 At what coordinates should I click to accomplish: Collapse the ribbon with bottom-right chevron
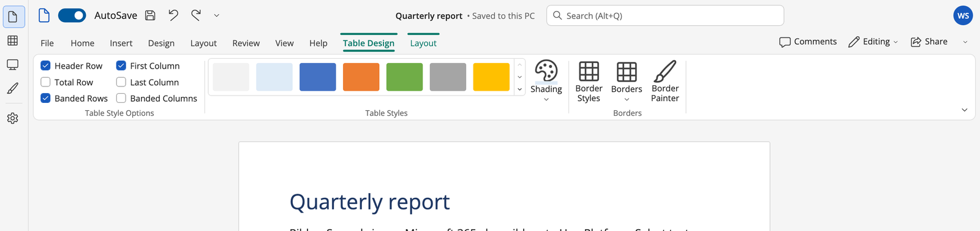[x=965, y=110]
